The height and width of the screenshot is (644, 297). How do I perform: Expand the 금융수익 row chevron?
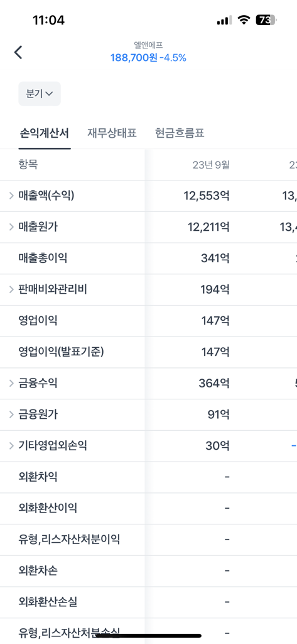coord(11,384)
